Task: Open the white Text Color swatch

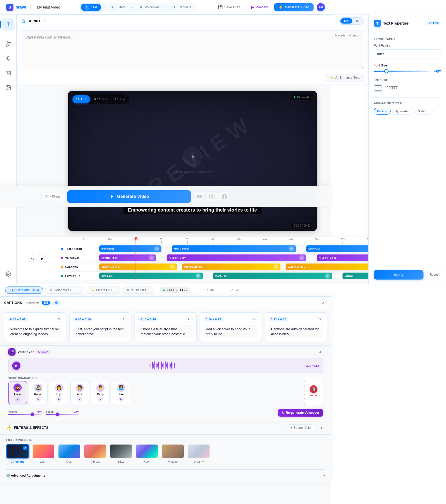Action: point(378,88)
